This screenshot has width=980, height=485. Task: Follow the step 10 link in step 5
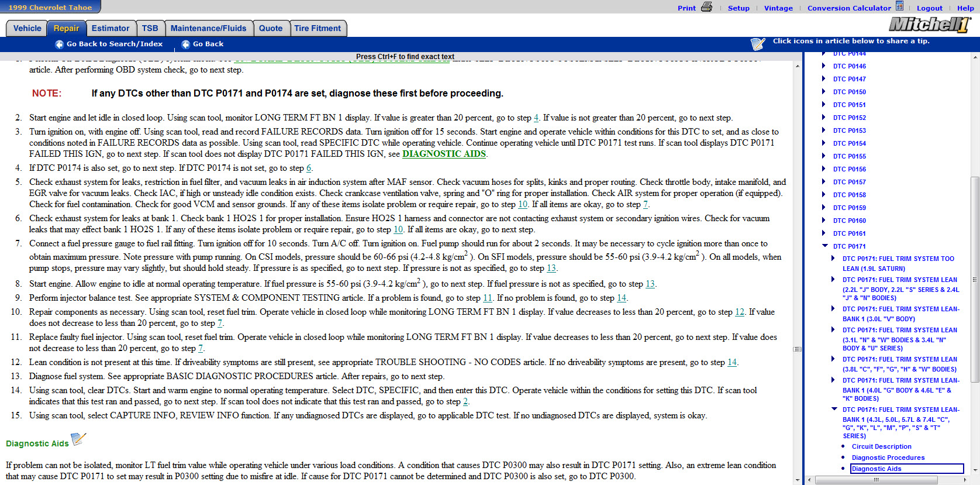(523, 204)
